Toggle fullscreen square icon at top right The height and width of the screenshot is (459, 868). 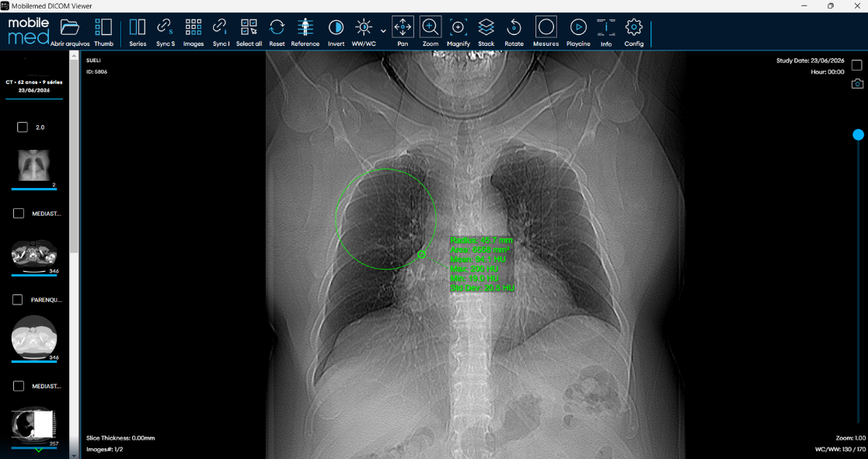(x=857, y=65)
